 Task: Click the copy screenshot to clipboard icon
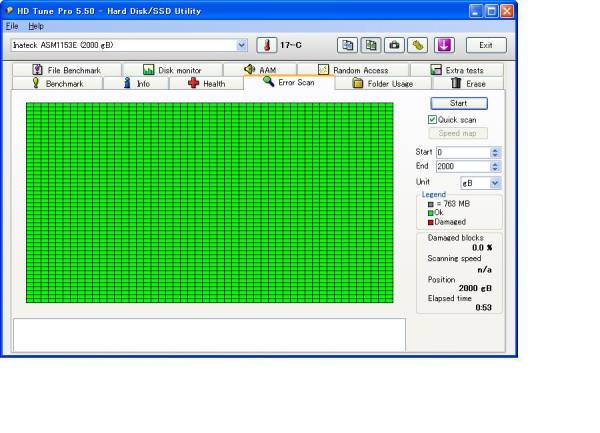370,45
